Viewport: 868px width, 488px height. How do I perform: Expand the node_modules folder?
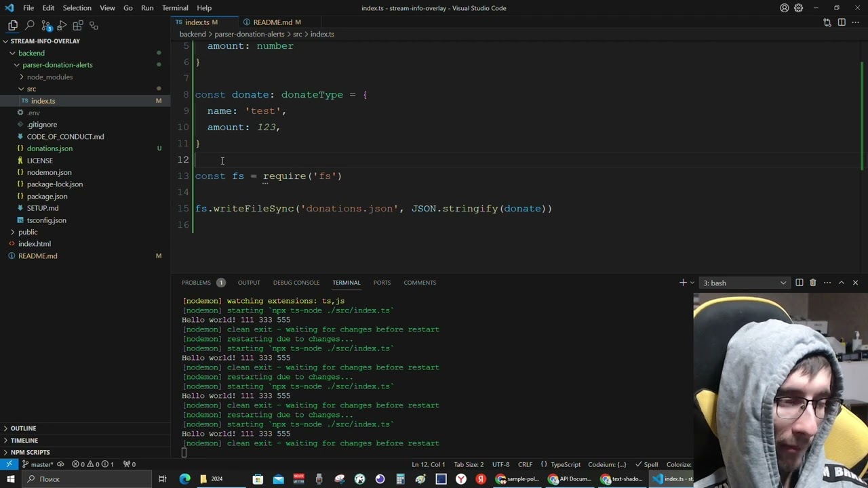click(50, 77)
